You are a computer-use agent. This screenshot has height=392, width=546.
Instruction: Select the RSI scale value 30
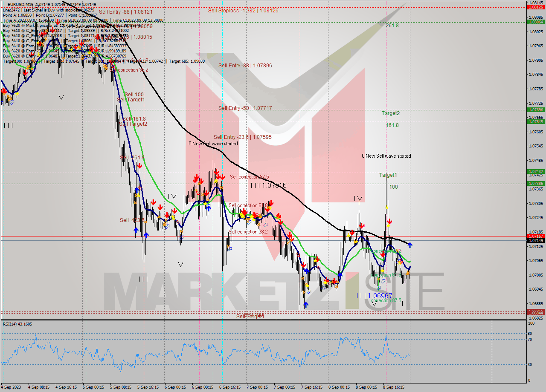coord(530,364)
